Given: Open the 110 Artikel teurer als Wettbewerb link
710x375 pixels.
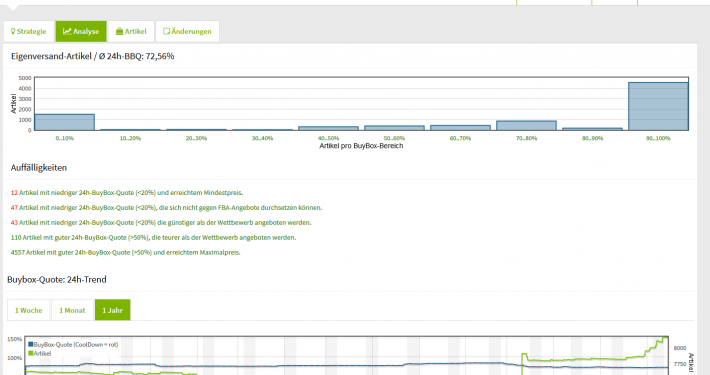Looking at the screenshot, I should click(x=153, y=238).
